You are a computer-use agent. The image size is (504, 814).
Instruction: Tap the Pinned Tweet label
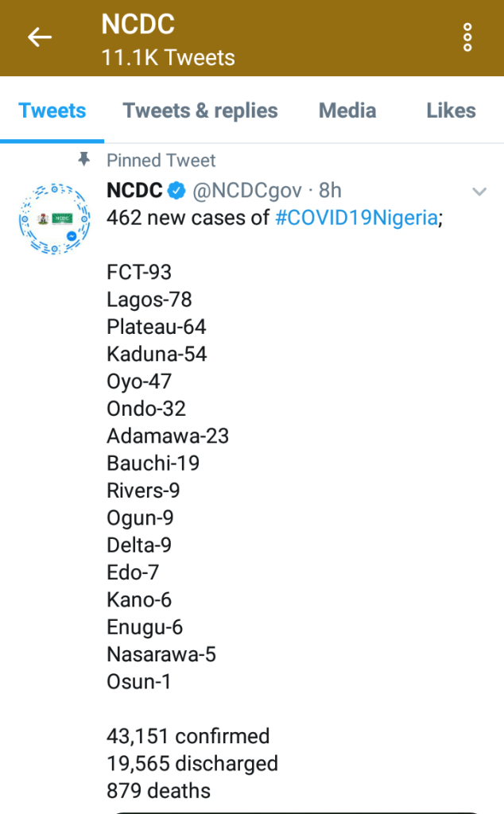[161, 161]
